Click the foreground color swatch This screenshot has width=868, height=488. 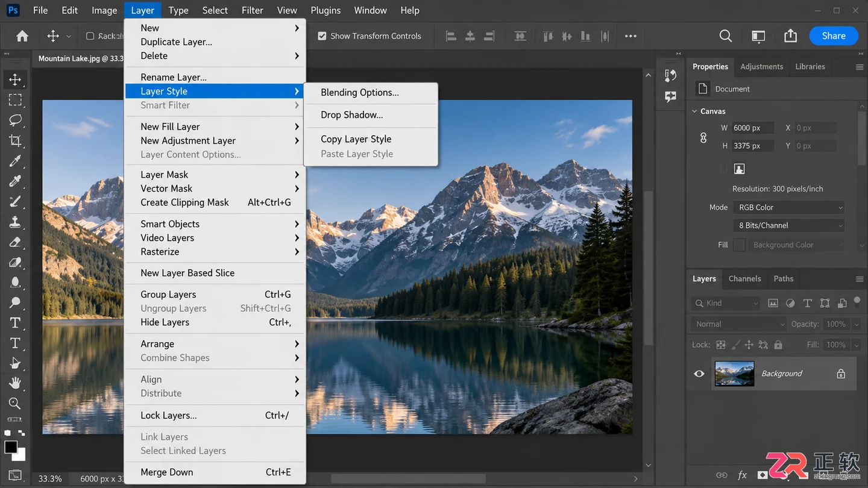coord(11,447)
